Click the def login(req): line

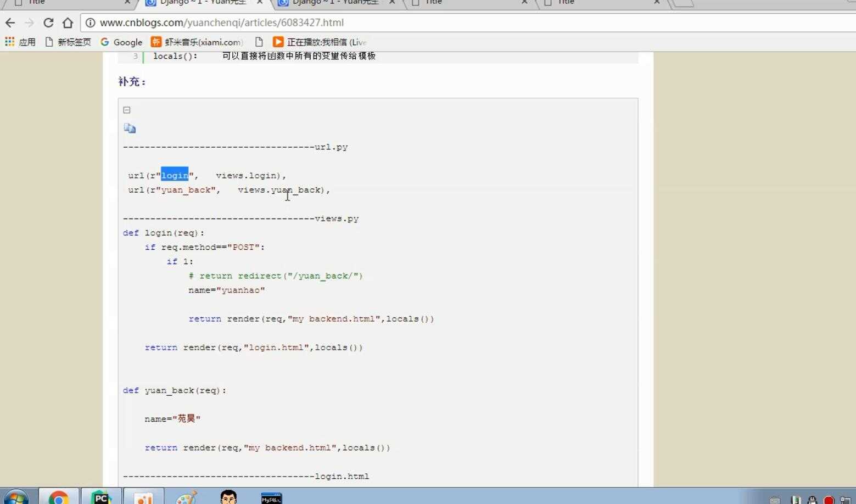[164, 233]
